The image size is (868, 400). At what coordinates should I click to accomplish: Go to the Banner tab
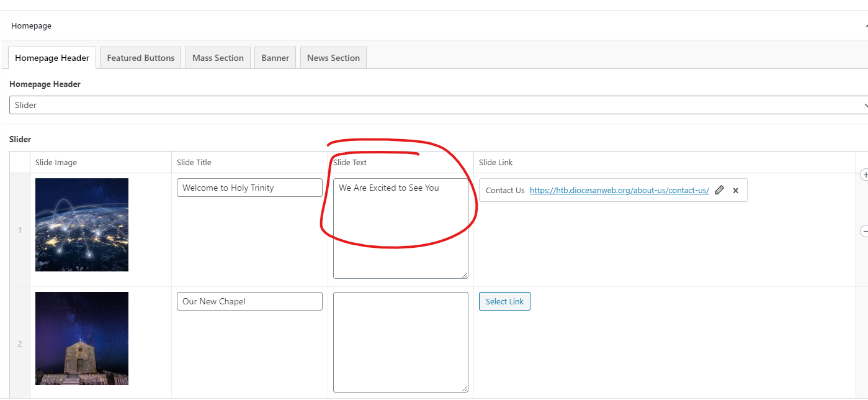[x=275, y=58]
